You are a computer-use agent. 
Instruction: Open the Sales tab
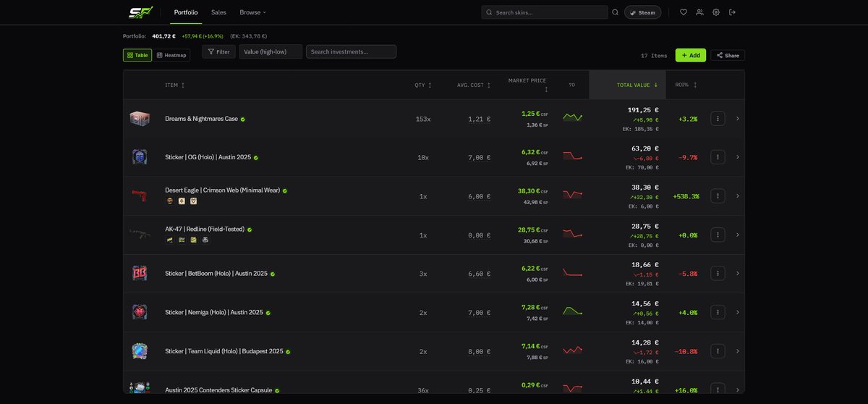218,12
